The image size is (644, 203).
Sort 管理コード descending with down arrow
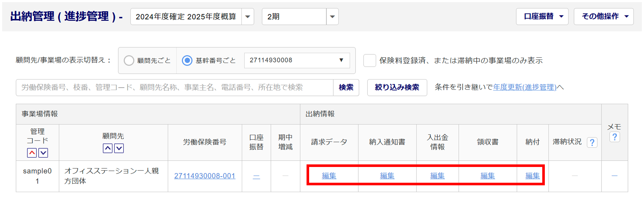tap(43, 153)
